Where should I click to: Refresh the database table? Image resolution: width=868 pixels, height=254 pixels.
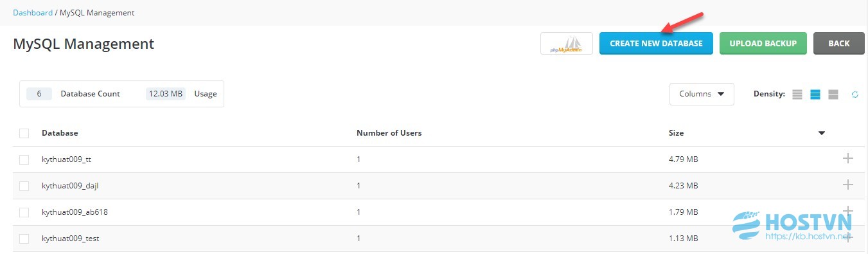click(855, 95)
